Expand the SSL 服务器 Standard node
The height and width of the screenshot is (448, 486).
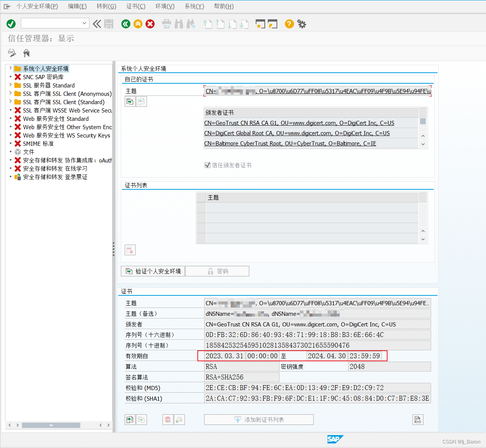(10, 85)
